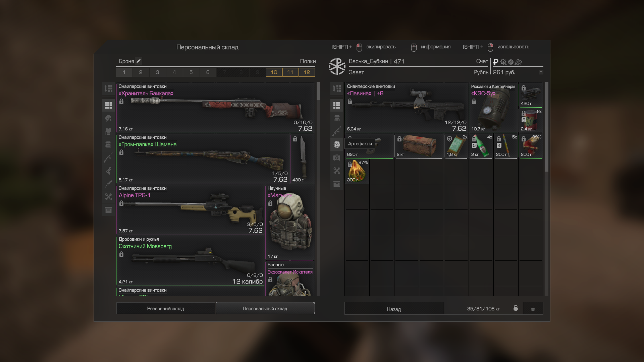Open the sort options in inventory sidebar
Viewport: 644px width, 362px height.
pyautogui.click(x=337, y=88)
